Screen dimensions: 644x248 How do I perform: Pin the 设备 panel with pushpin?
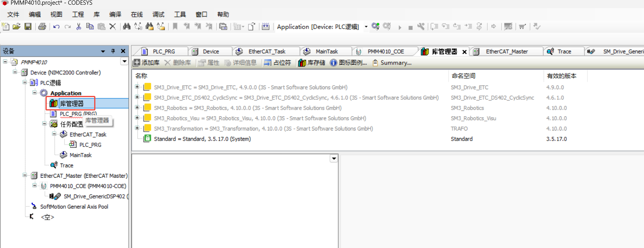tap(113, 51)
